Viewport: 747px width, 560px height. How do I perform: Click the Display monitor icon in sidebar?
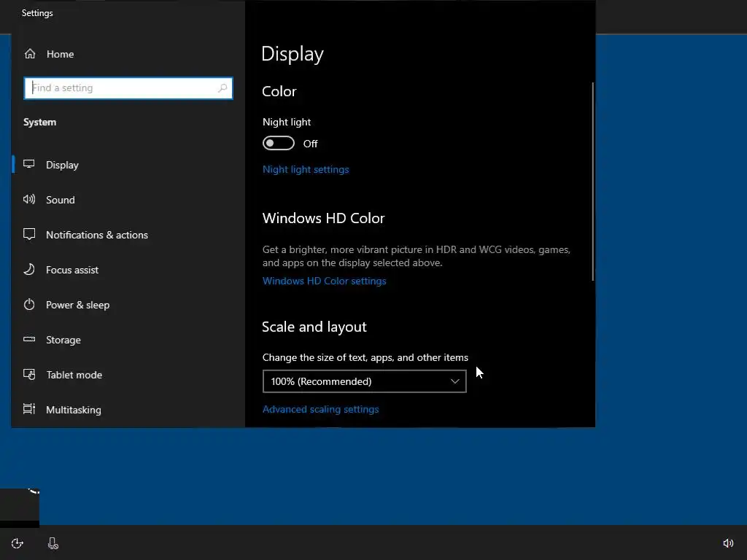click(29, 164)
